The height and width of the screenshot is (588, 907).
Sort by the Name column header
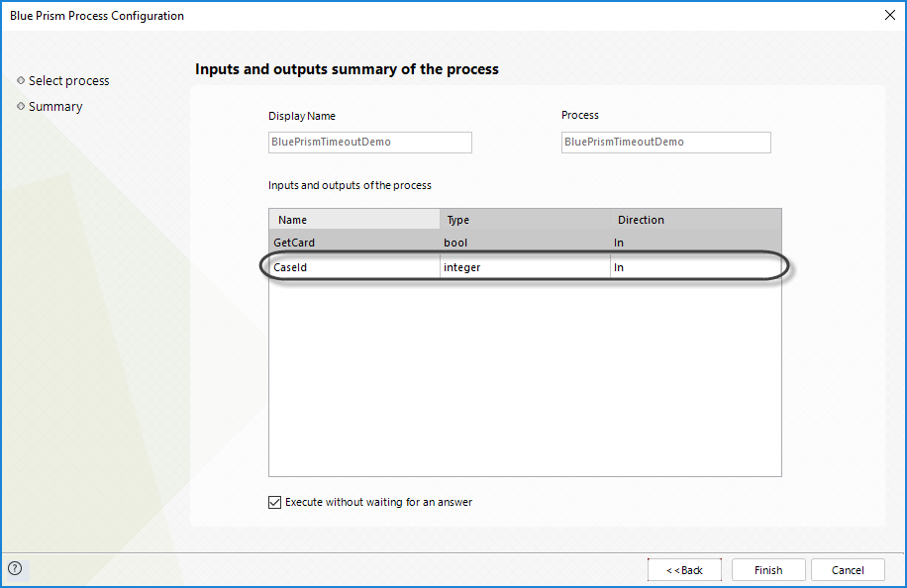coord(354,220)
